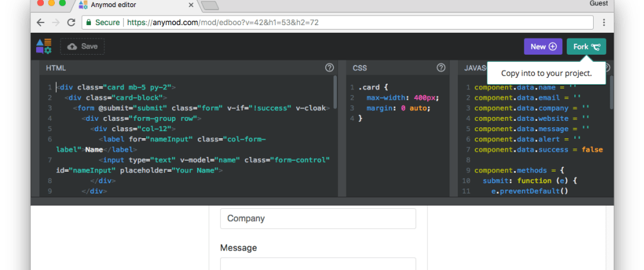Click label for nameInput HTML line
Image resolution: width=644 pixels, height=270 pixels.
tap(161, 144)
